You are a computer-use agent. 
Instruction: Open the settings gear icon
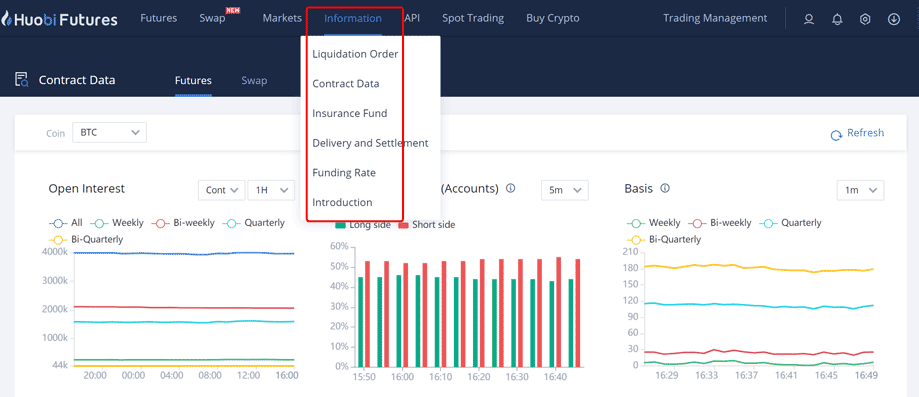865,19
